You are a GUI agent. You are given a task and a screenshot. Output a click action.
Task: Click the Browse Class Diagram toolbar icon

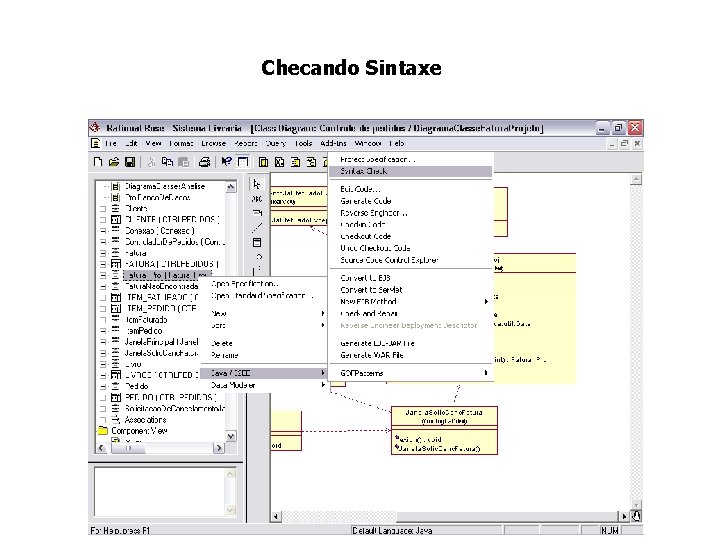pos(263,162)
